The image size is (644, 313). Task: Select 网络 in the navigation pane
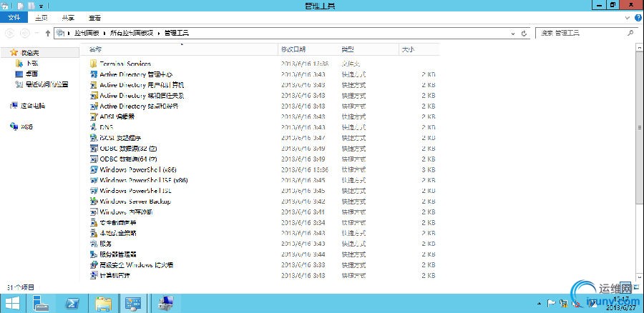coord(27,126)
